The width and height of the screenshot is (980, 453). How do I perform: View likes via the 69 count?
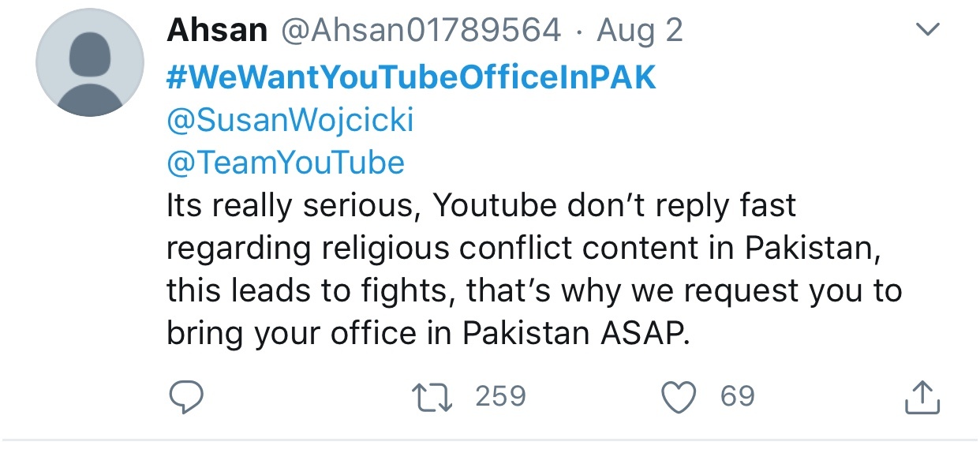tap(737, 395)
